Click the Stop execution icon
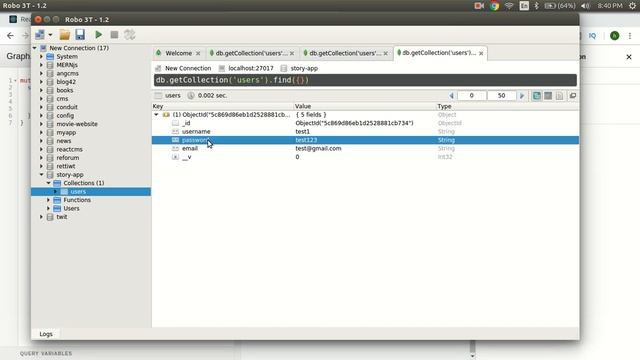 coord(114,35)
